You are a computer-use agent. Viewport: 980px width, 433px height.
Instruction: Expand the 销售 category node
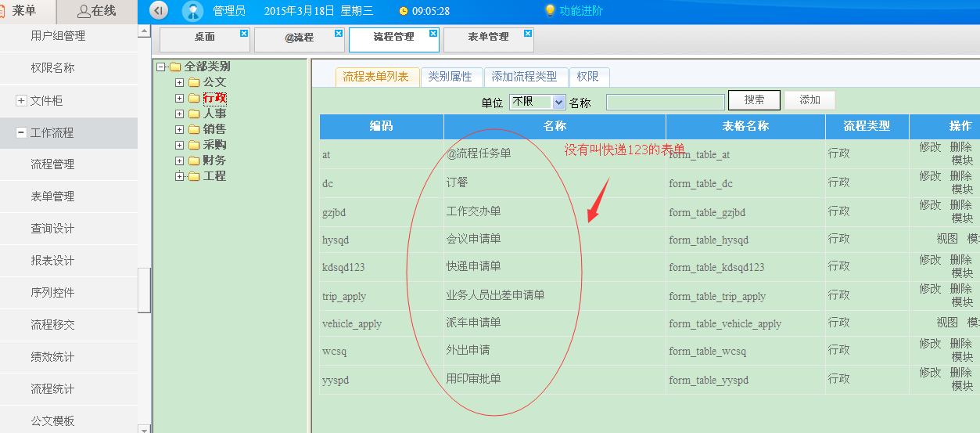(179, 129)
